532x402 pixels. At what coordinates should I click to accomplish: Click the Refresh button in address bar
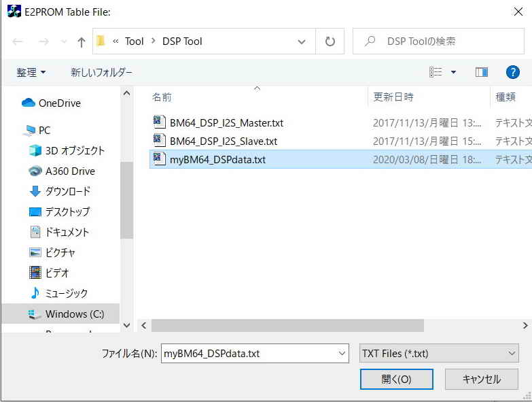coord(330,41)
